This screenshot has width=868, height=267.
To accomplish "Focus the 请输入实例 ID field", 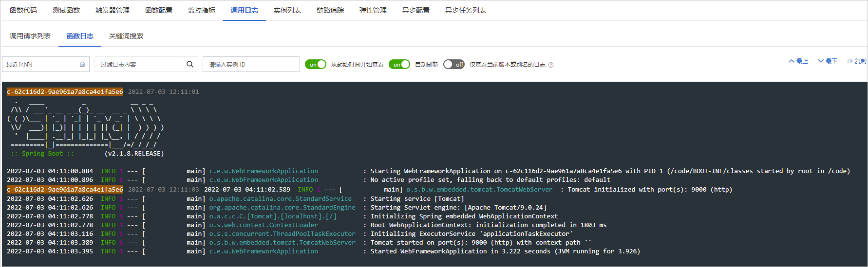I will pos(251,64).
